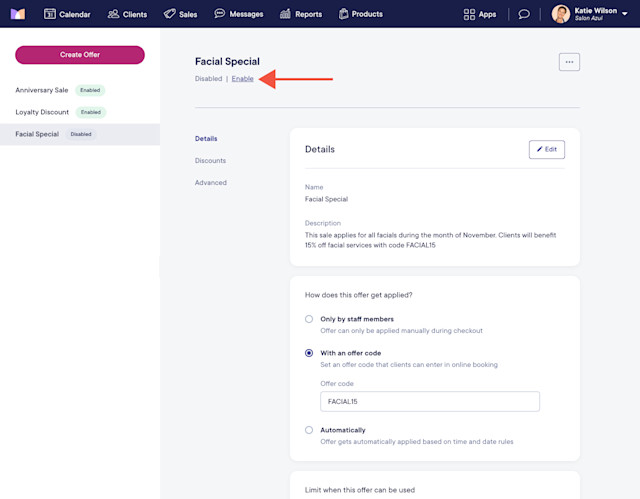Open the Messages menu label
Image resolution: width=640 pixels, height=499 pixels.
point(247,14)
